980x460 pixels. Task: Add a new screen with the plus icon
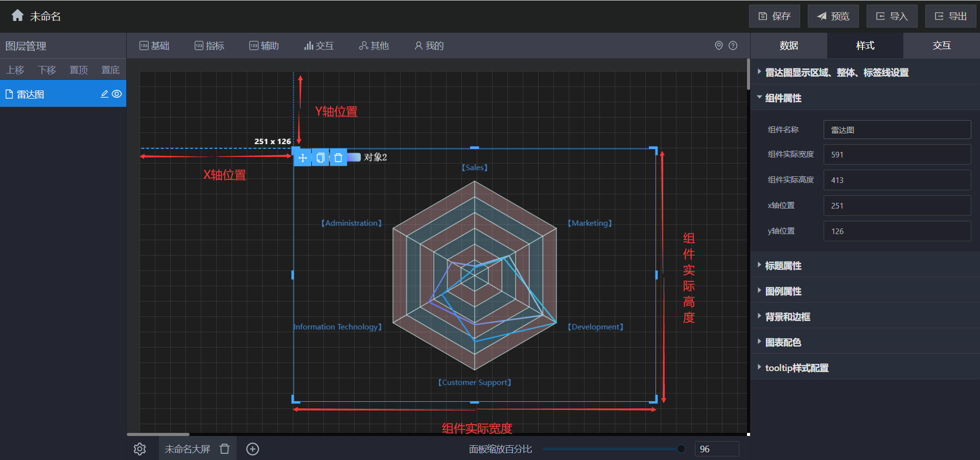tap(252, 449)
